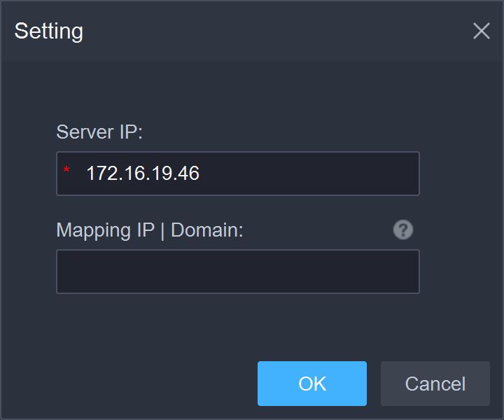The width and height of the screenshot is (504, 420).
Task: Place cursor in the empty Mapping IP field
Action: tap(238, 272)
